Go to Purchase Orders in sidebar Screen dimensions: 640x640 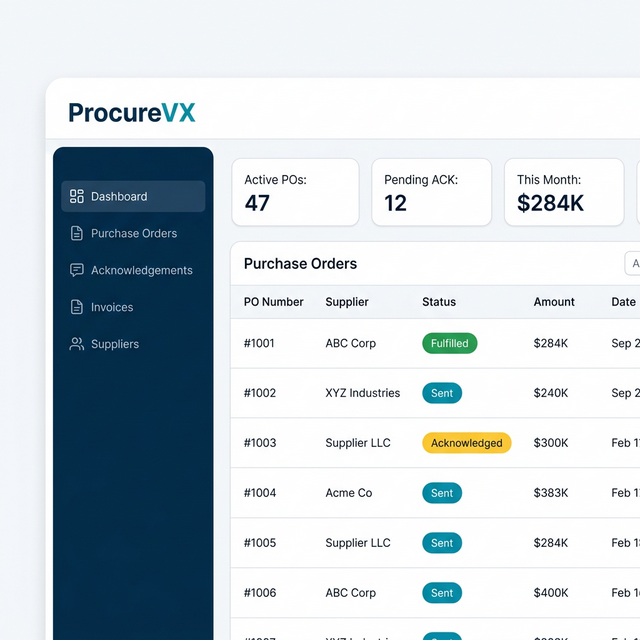(133, 233)
